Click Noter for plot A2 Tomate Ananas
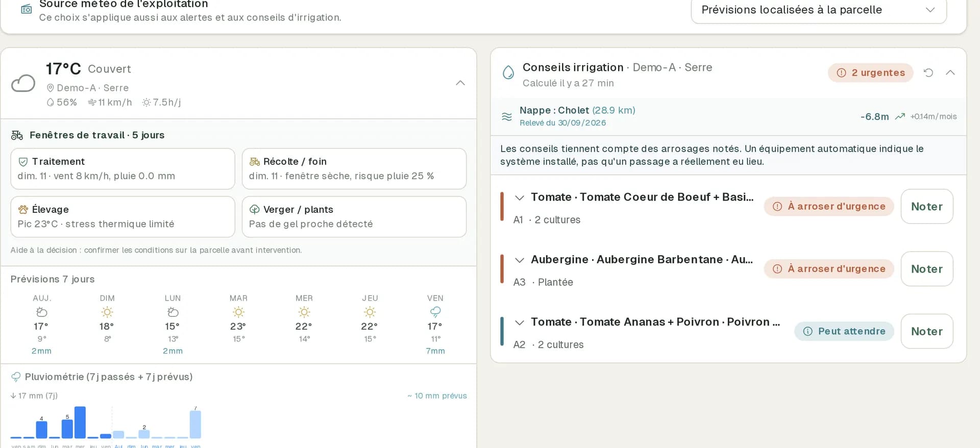The image size is (980, 448). [927, 331]
